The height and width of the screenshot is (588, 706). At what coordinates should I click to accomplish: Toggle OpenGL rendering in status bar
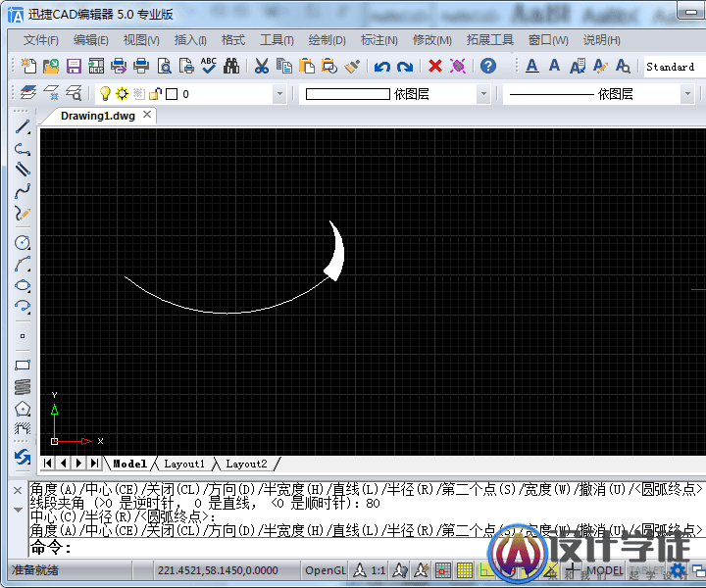(x=326, y=570)
